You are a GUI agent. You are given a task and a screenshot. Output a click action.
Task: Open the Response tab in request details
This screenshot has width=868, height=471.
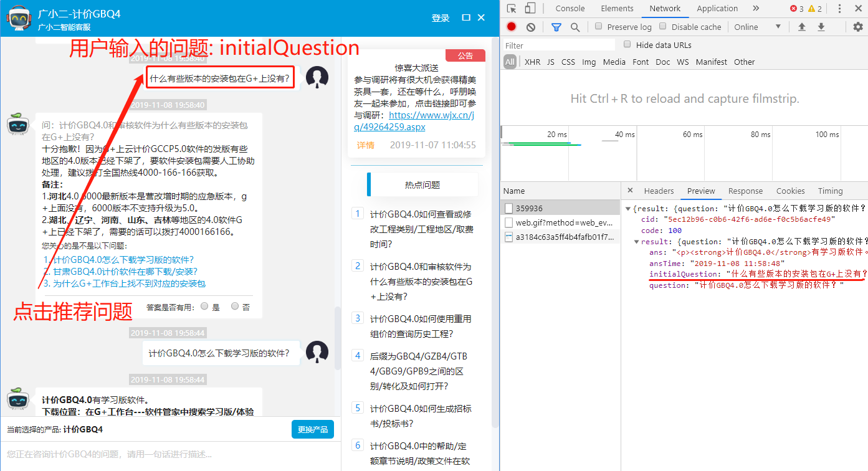pos(745,191)
